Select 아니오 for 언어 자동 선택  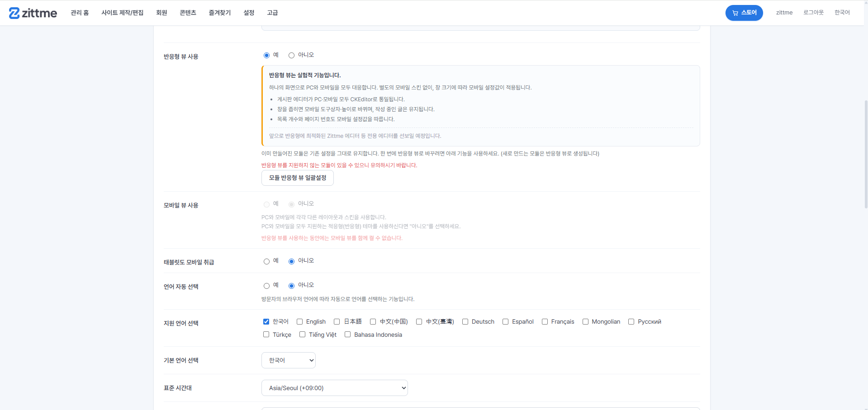tap(291, 285)
